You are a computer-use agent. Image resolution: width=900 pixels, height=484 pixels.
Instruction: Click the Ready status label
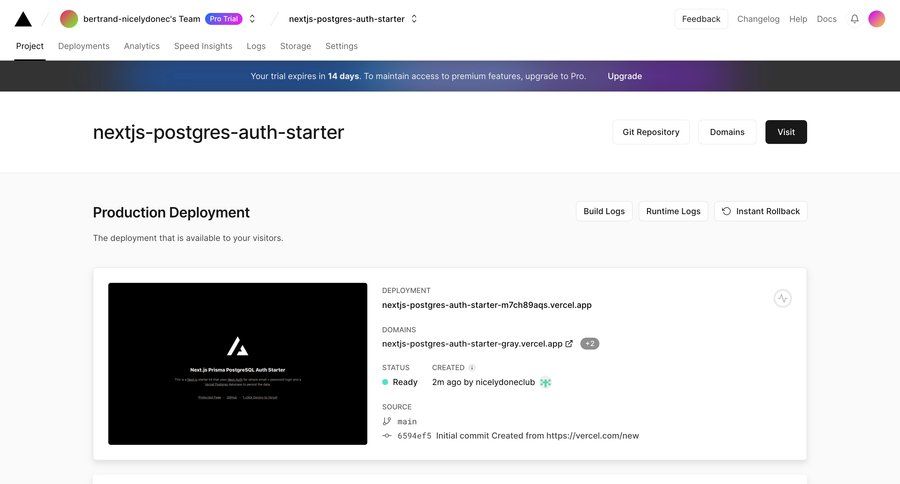tap(405, 382)
